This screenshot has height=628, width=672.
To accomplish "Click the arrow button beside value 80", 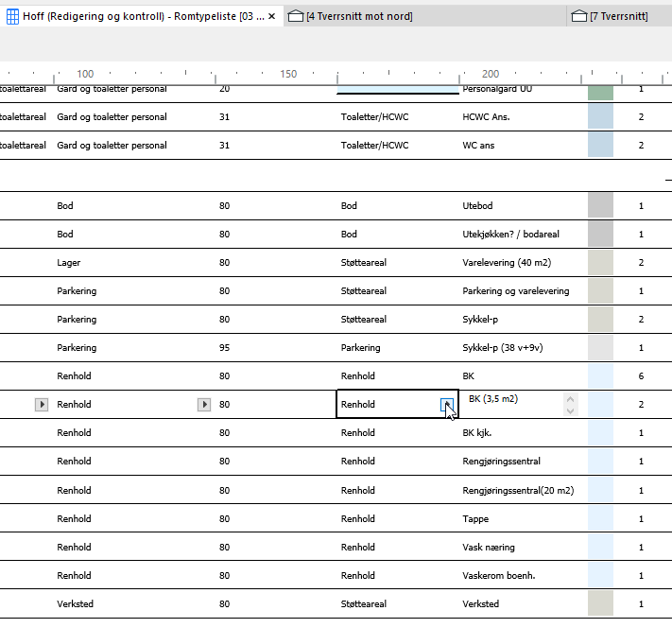I will pos(203,405).
